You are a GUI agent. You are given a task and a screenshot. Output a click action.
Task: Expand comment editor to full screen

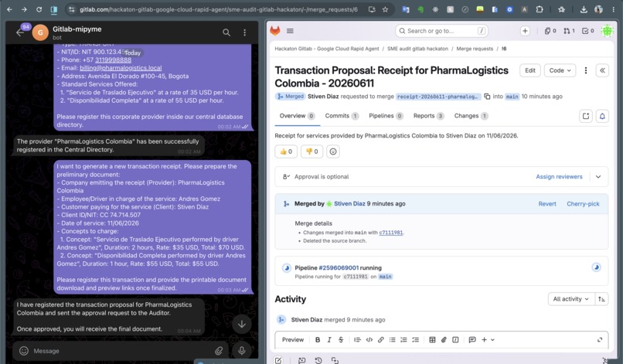coord(600,340)
